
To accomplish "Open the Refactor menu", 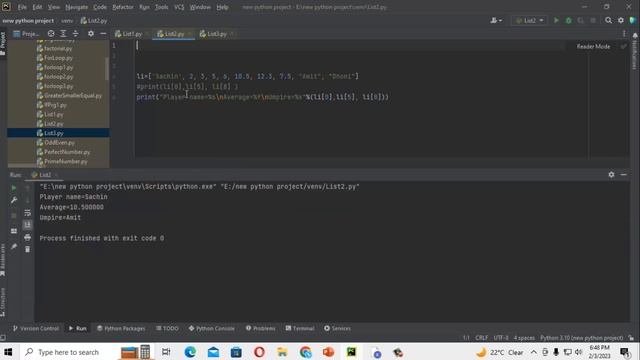I will [x=123, y=7].
